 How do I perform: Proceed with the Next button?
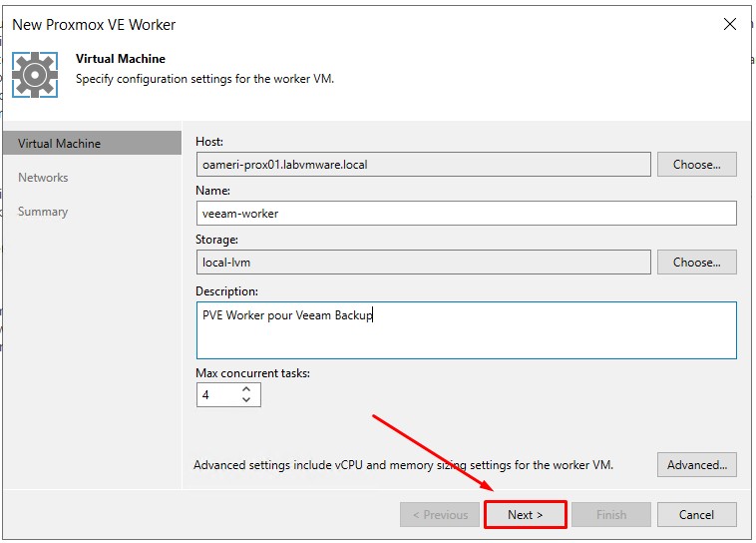click(525, 515)
